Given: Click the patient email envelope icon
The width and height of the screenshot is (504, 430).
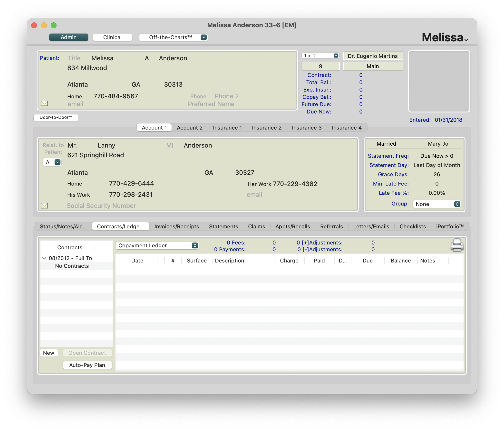Looking at the screenshot, I should click(x=44, y=103).
